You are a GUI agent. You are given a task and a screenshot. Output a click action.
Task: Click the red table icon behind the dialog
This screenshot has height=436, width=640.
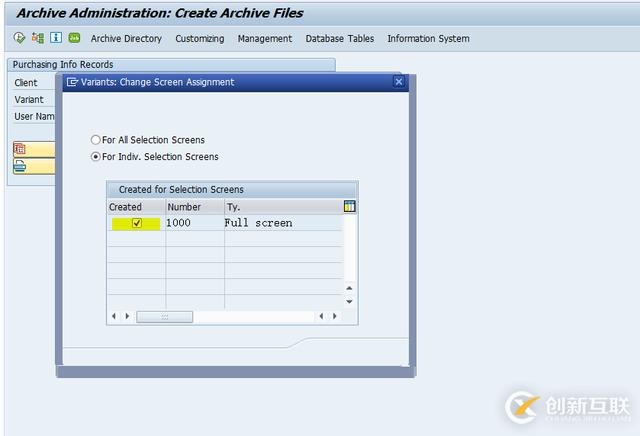click(x=20, y=149)
